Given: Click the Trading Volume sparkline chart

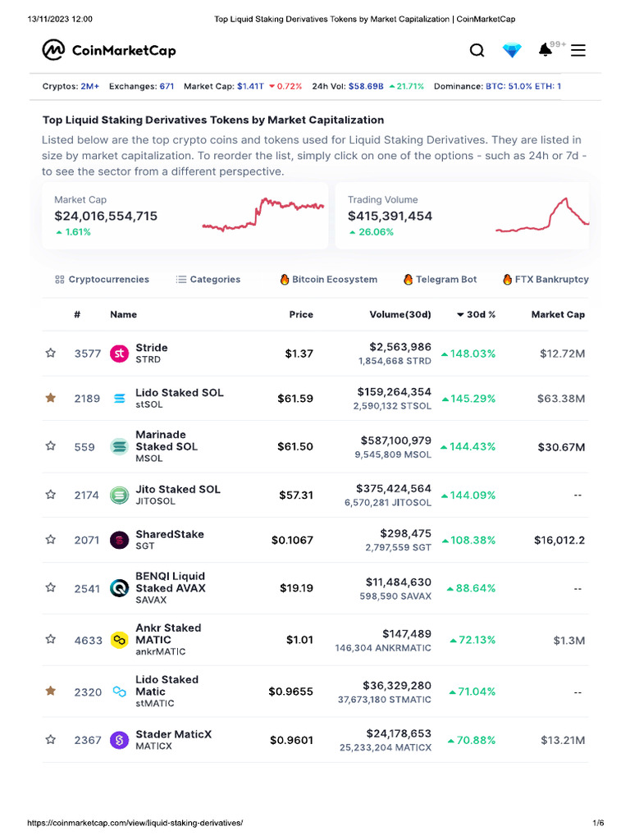Looking at the screenshot, I should click(542, 216).
